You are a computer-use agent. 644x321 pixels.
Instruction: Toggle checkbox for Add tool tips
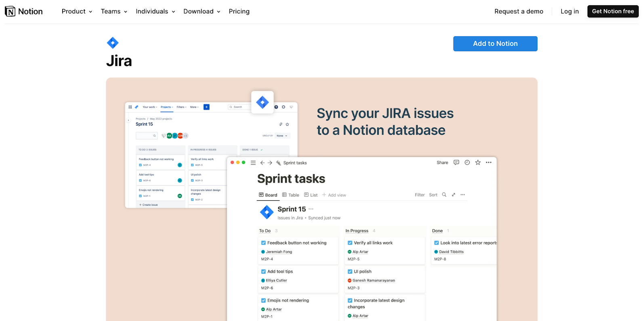[264, 271]
